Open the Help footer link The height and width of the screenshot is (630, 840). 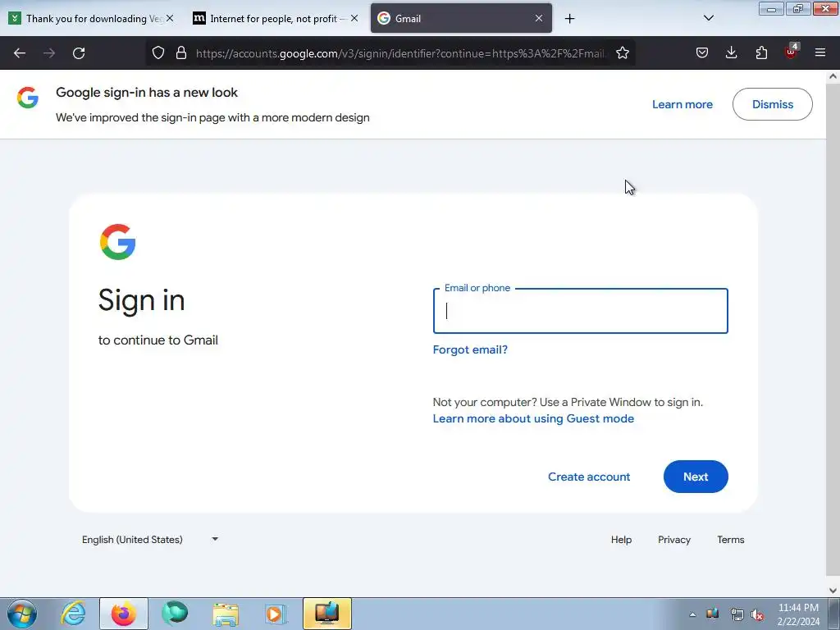tap(622, 540)
